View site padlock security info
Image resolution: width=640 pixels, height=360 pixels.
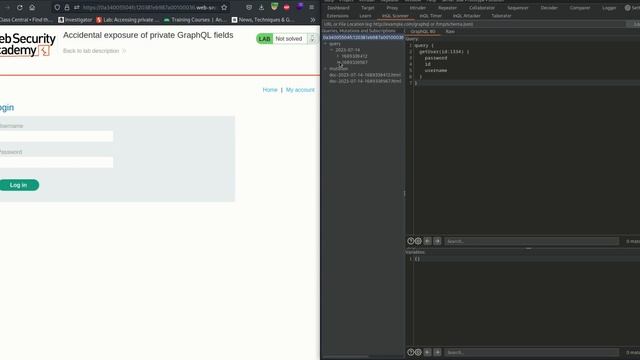tap(67, 7)
